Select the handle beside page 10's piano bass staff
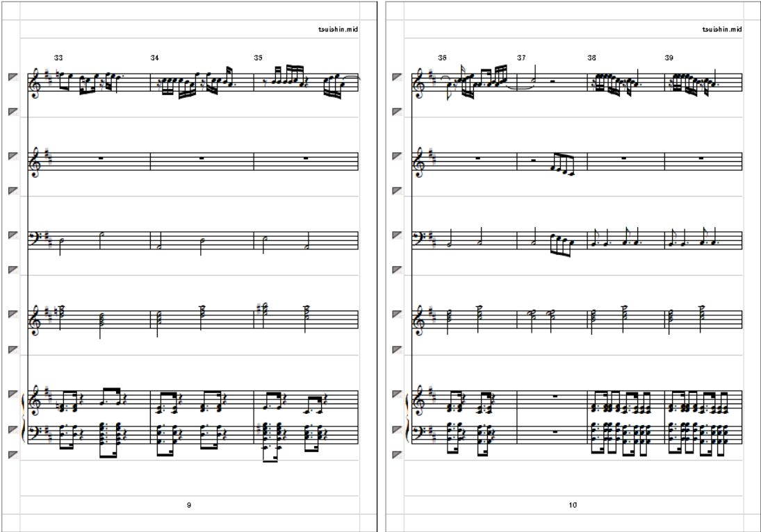 (397, 430)
